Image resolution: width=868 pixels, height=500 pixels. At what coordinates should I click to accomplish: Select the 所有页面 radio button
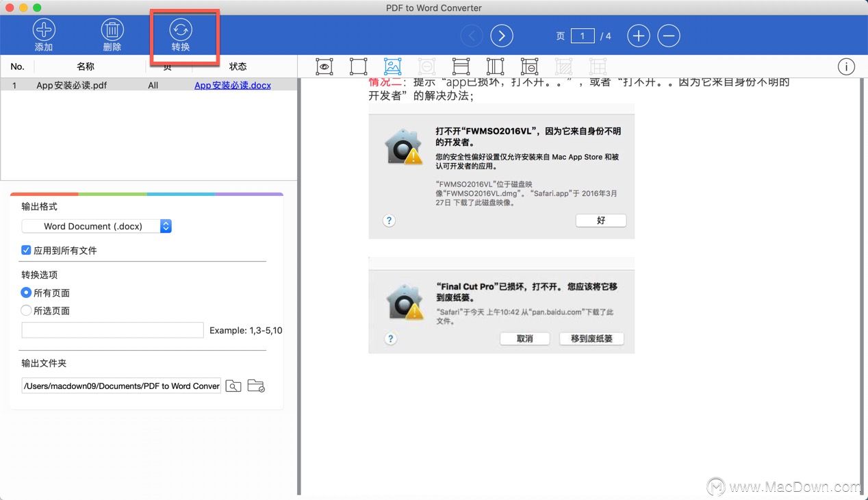[26, 292]
